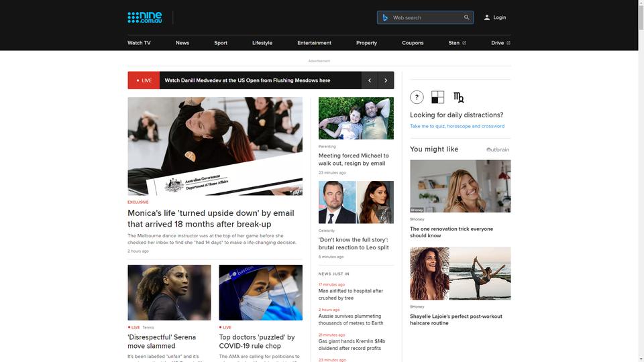Click the 'EXCLUSIVE' tag above Monica headline

138,202
